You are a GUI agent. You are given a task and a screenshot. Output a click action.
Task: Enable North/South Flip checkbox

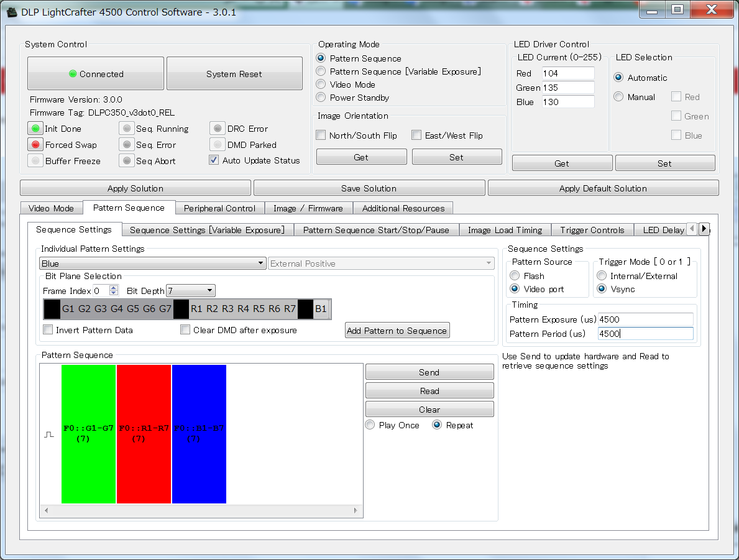click(321, 135)
